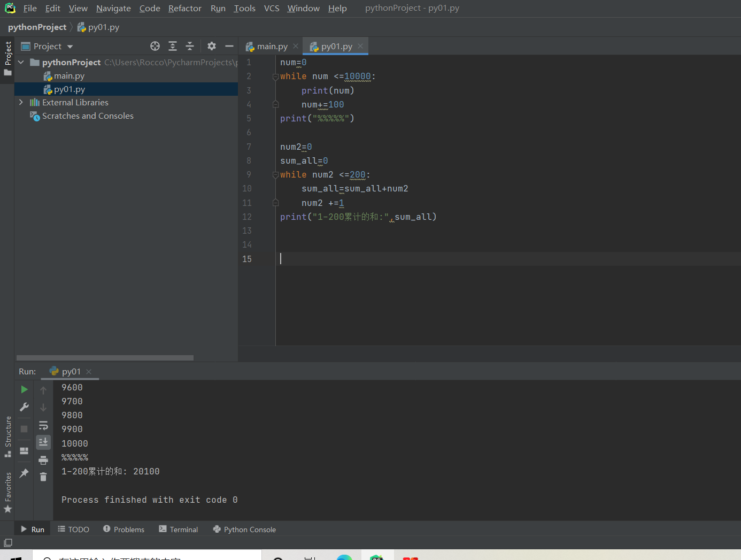
Task: Open Project panel settings gear
Action: click(212, 46)
